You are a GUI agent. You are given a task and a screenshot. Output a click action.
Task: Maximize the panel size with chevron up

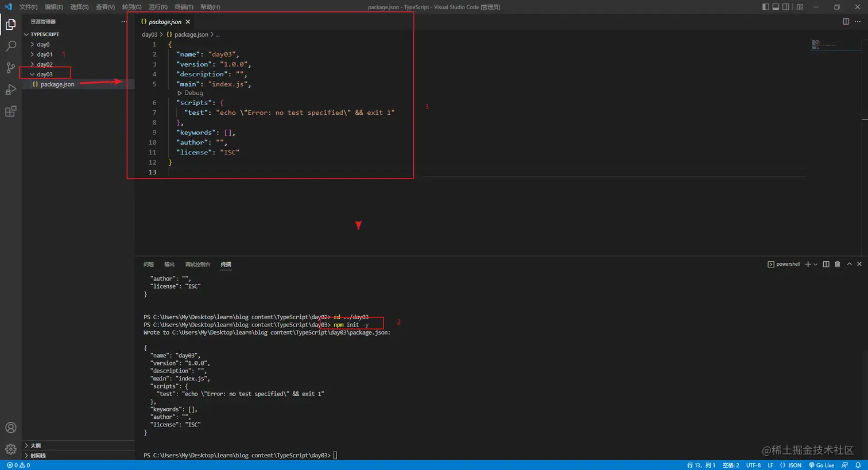[x=849, y=264]
